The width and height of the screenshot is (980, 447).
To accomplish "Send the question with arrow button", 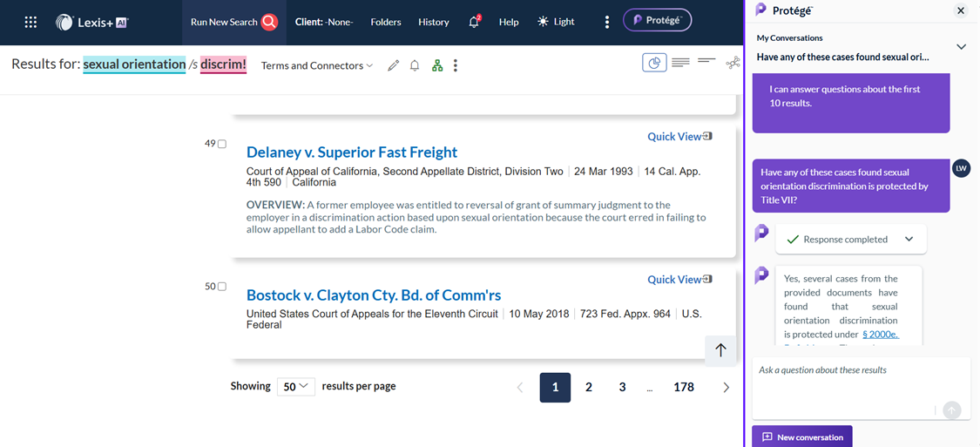I will [951, 410].
